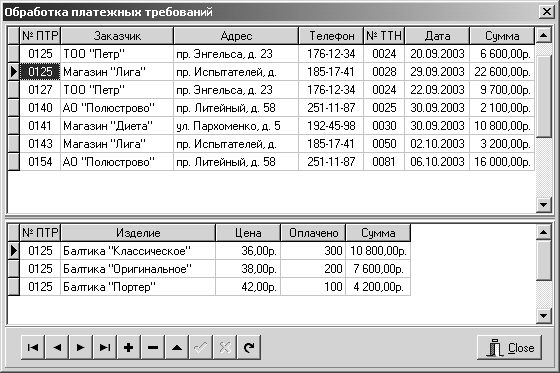Click ТТН cell 0081
The width and height of the screenshot is (560, 373).
(x=384, y=162)
